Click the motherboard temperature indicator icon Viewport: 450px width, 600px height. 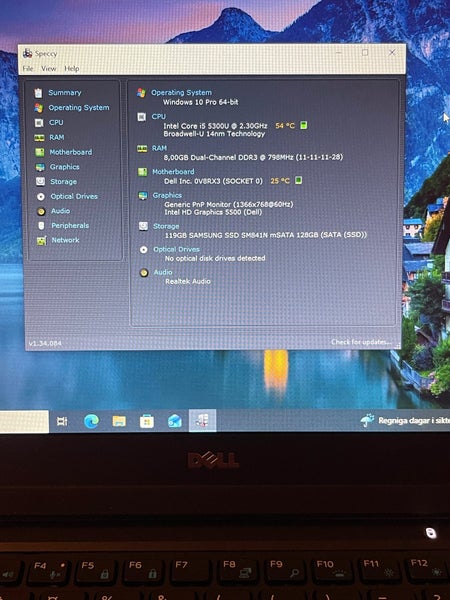(x=298, y=180)
